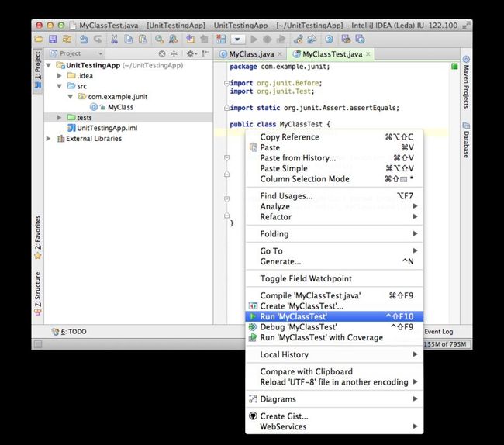This screenshot has width=504, height=445.
Task: Click the Paste toolbar icon
Action: coord(143,40)
